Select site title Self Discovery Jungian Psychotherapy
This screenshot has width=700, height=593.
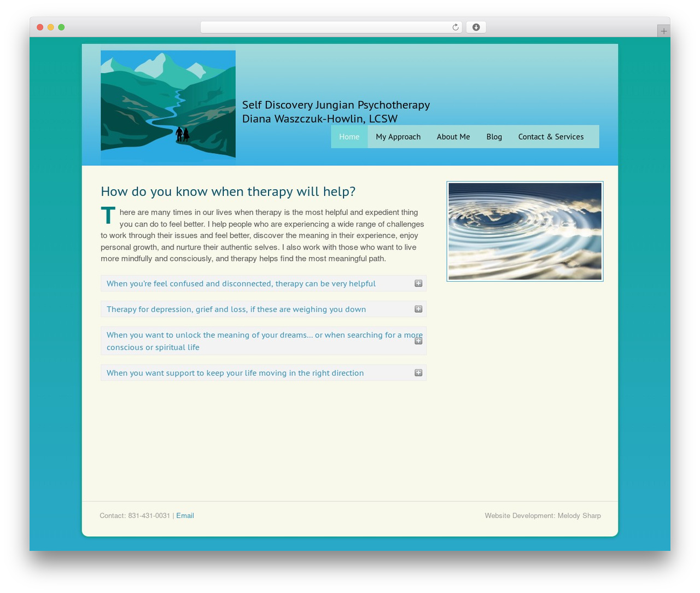(336, 104)
